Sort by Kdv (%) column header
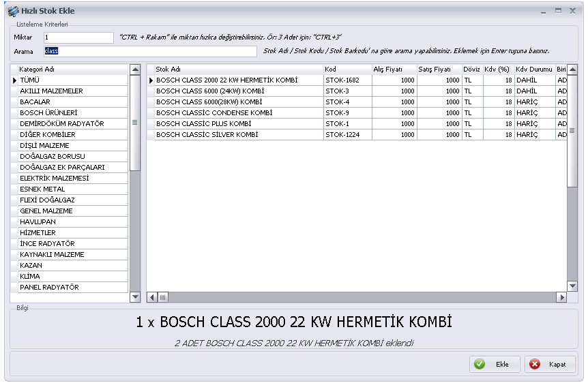588x383 pixels. tap(499, 70)
